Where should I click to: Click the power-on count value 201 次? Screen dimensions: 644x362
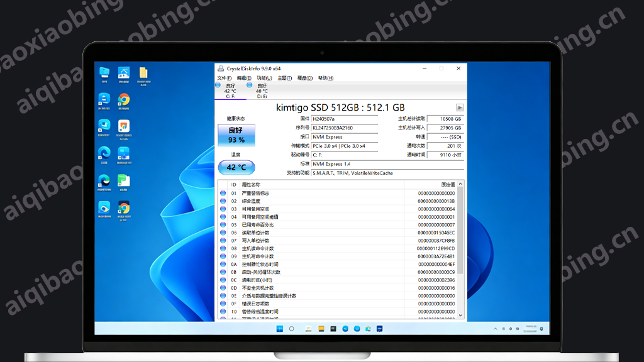point(445,146)
